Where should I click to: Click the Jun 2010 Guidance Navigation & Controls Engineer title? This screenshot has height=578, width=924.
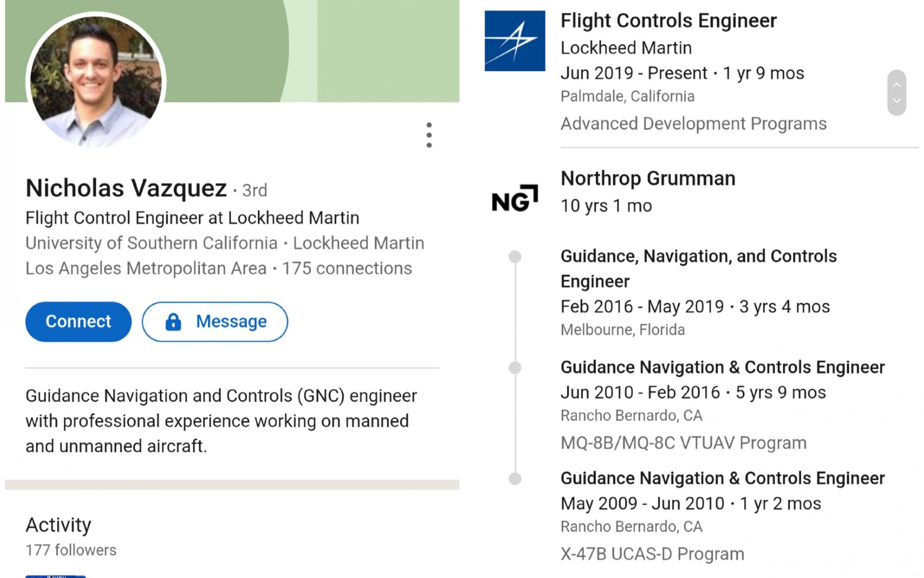723,367
